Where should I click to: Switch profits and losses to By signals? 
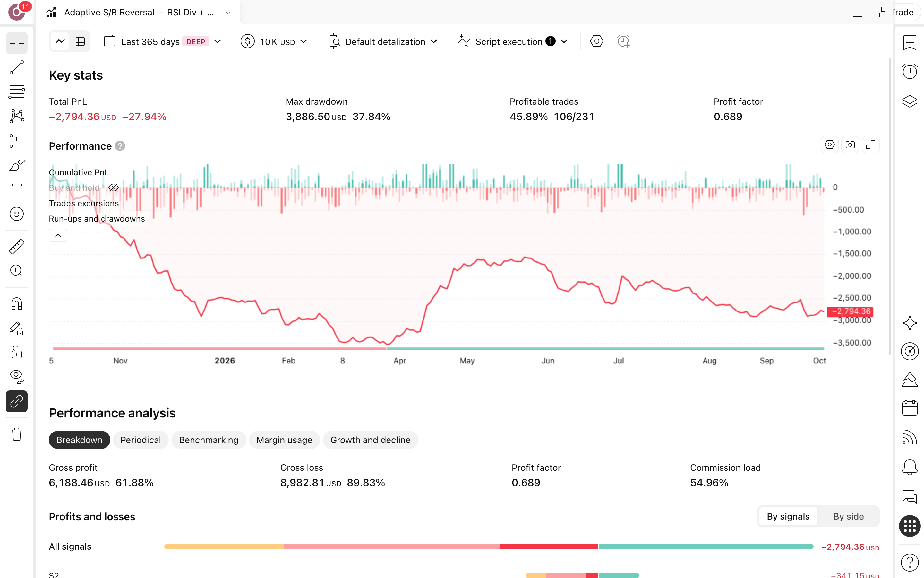click(788, 516)
